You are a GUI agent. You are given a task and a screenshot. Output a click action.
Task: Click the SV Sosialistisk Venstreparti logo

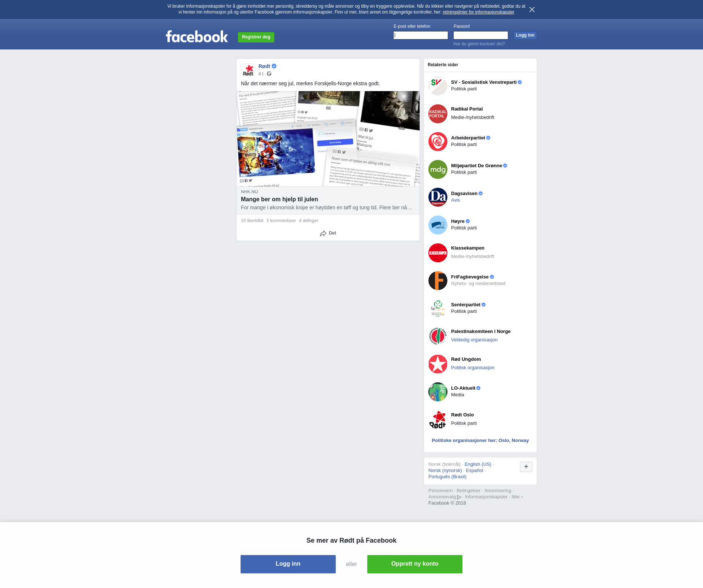(x=438, y=86)
